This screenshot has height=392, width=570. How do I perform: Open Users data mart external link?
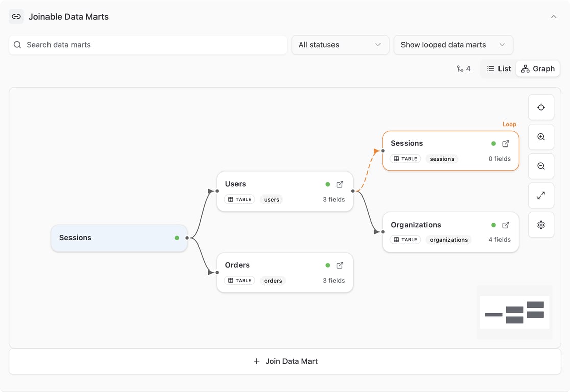click(340, 185)
